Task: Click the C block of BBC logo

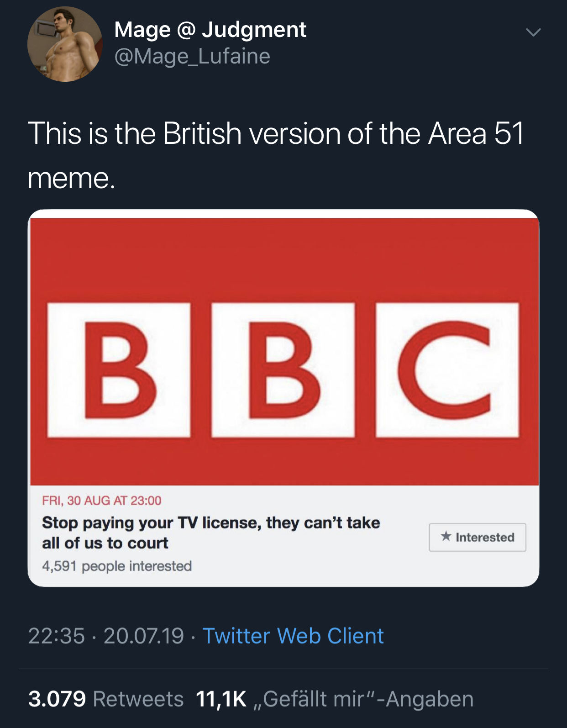Action: click(447, 370)
